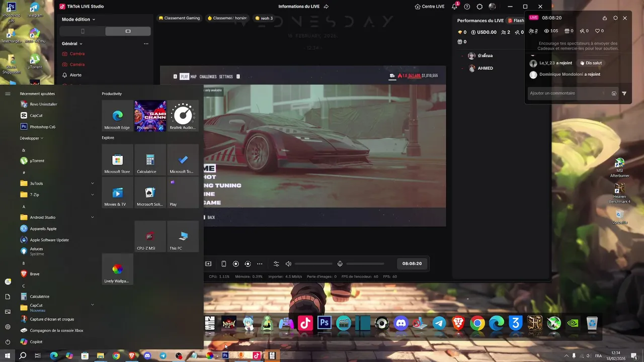644x362 pixels.
Task: Open Discord from the desktop dock
Action: (401, 323)
